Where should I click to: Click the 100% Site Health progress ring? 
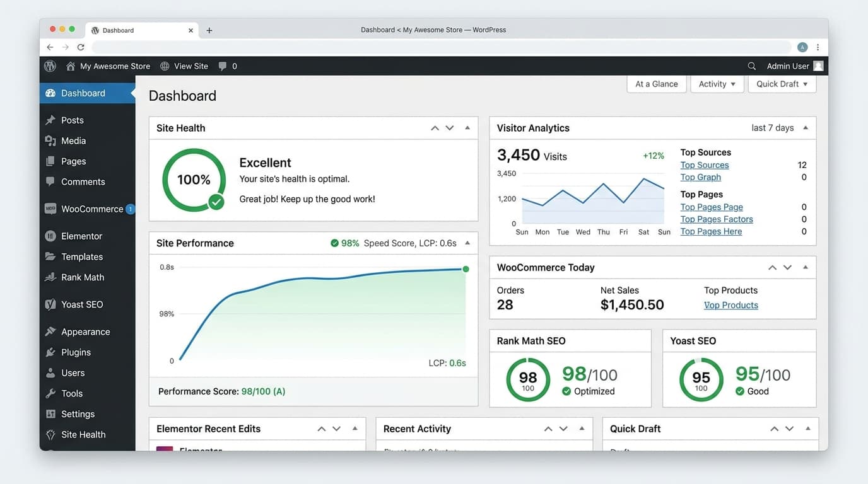pos(194,180)
